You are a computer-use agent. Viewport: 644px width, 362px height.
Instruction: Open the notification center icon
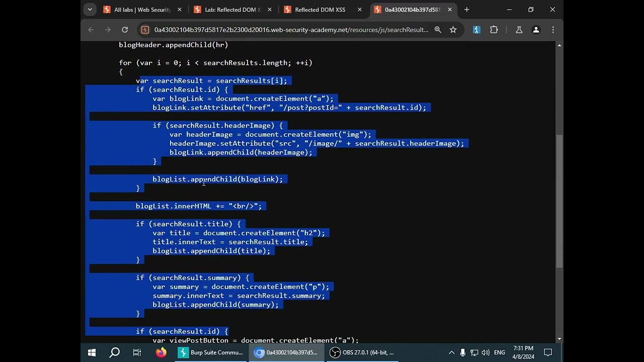pos(548,352)
